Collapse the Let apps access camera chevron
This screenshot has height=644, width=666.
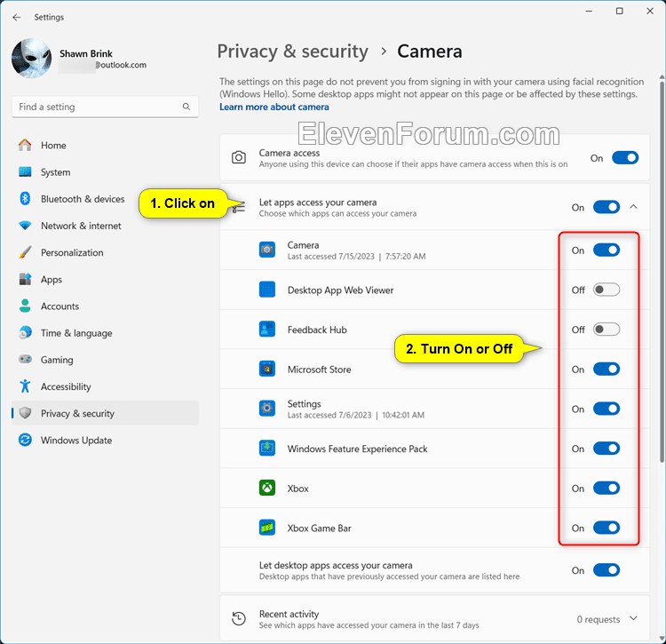(x=633, y=207)
